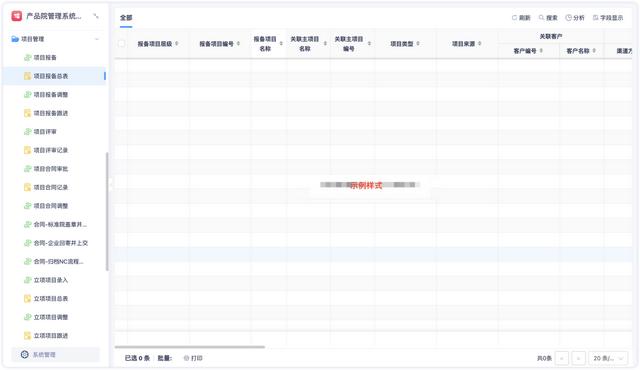640x370 pixels.
Task: Open the 项目报备 menu item
Action: [x=45, y=58]
